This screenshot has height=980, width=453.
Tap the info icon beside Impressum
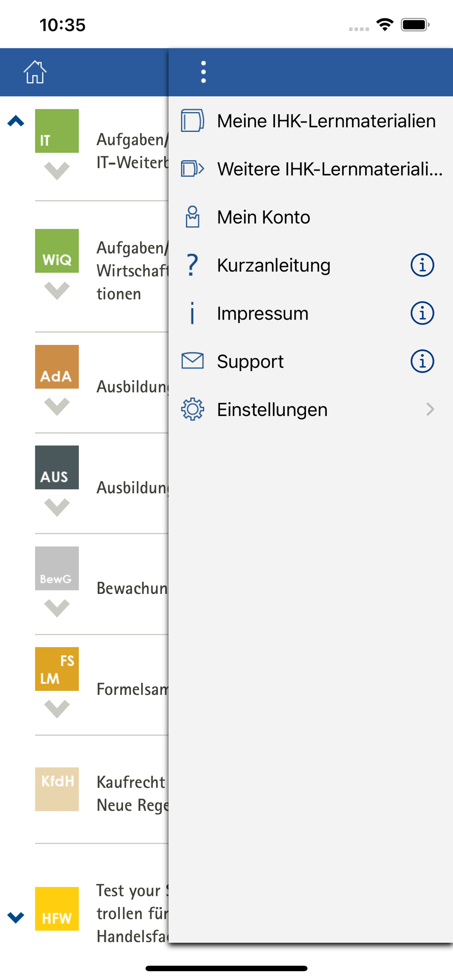422,313
